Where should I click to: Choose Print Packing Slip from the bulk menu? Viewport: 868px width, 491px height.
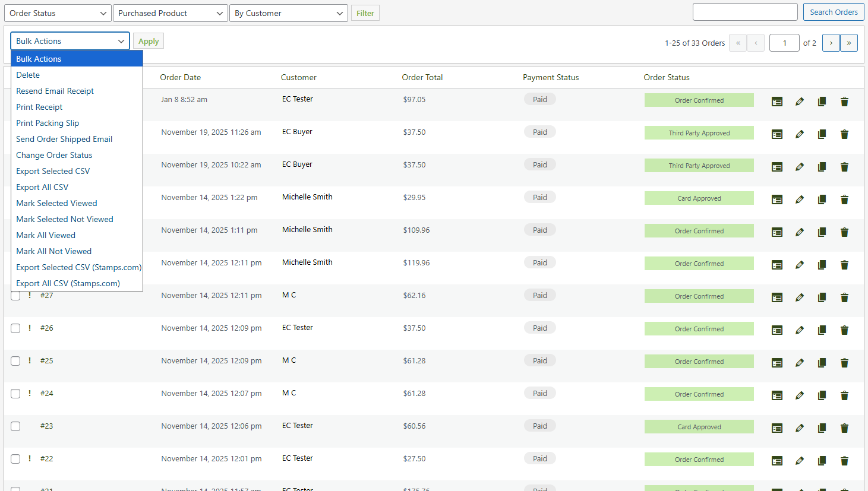pos(48,123)
